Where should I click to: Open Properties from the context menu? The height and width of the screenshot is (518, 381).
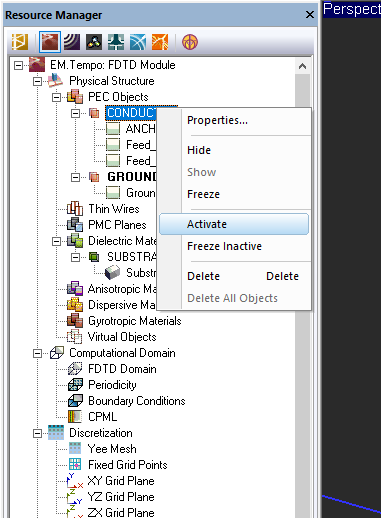tap(235, 120)
